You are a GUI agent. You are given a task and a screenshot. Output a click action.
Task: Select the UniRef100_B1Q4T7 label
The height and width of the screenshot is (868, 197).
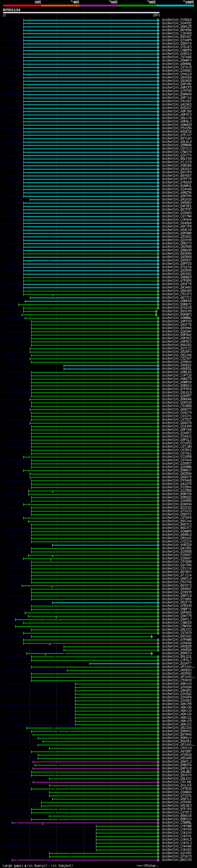(x=177, y=664)
